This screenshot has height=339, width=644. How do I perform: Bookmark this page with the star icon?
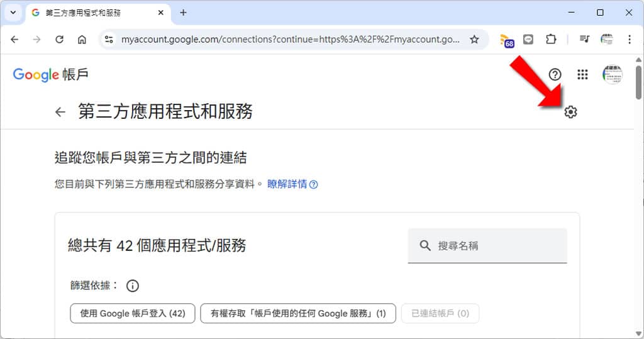(474, 40)
